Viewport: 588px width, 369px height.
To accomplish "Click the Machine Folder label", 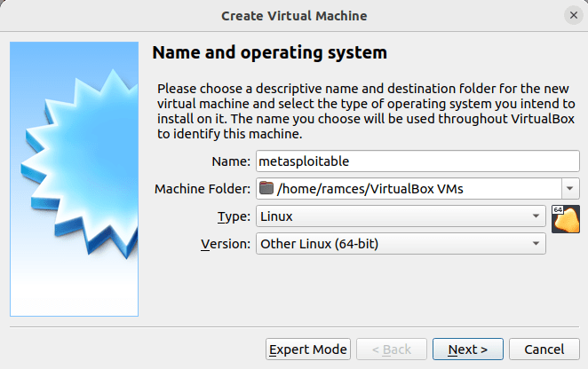I will click(x=203, y=189).
